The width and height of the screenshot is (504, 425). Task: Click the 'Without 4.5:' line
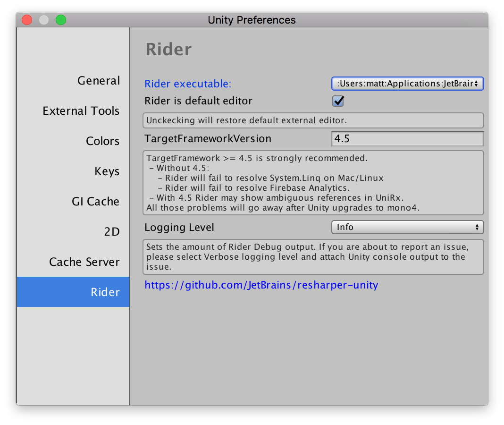[180, 168]
